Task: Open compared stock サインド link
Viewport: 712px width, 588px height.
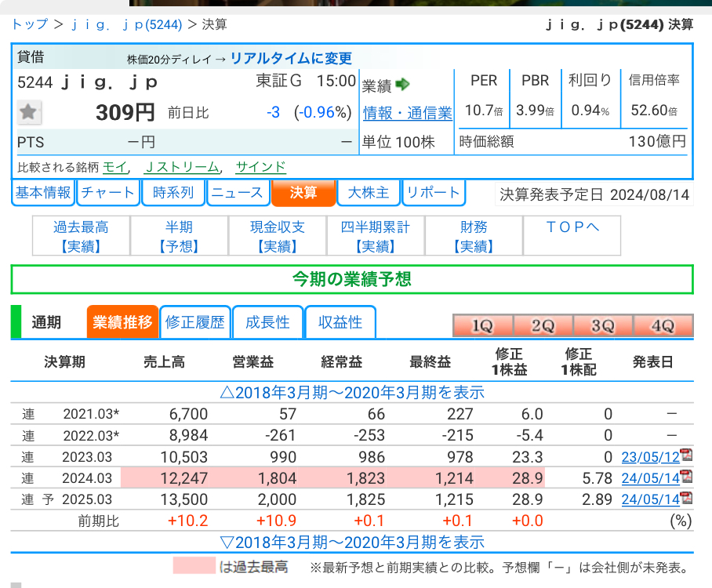Action: click(260, 167)
